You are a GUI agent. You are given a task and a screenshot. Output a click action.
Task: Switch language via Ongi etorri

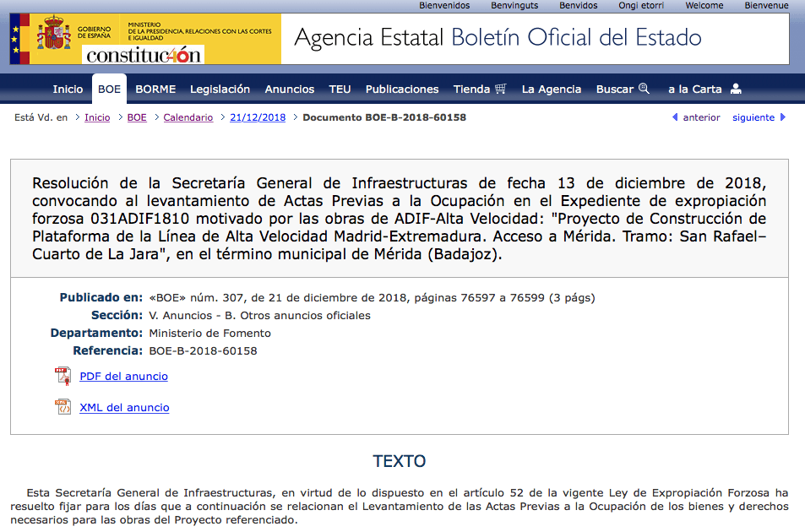pos(641,6)
